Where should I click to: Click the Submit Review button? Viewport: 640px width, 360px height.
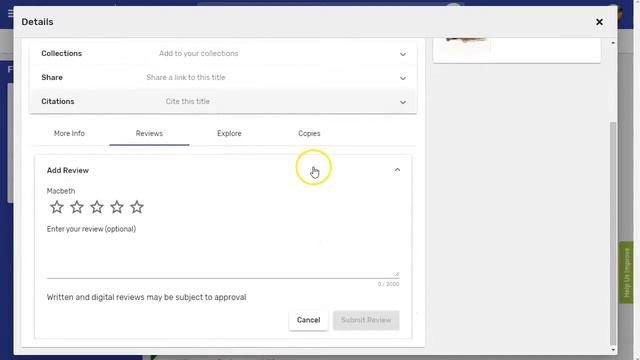[366, 320]
